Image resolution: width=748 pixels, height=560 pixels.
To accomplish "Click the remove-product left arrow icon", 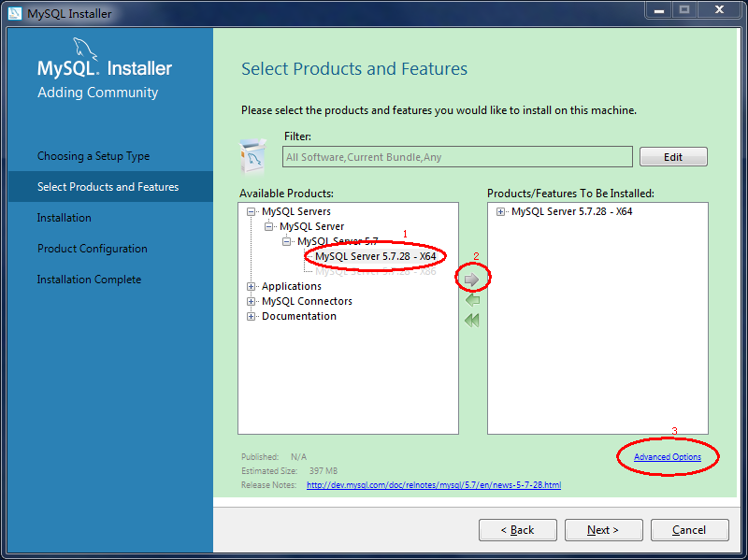I will click(472, 300).
